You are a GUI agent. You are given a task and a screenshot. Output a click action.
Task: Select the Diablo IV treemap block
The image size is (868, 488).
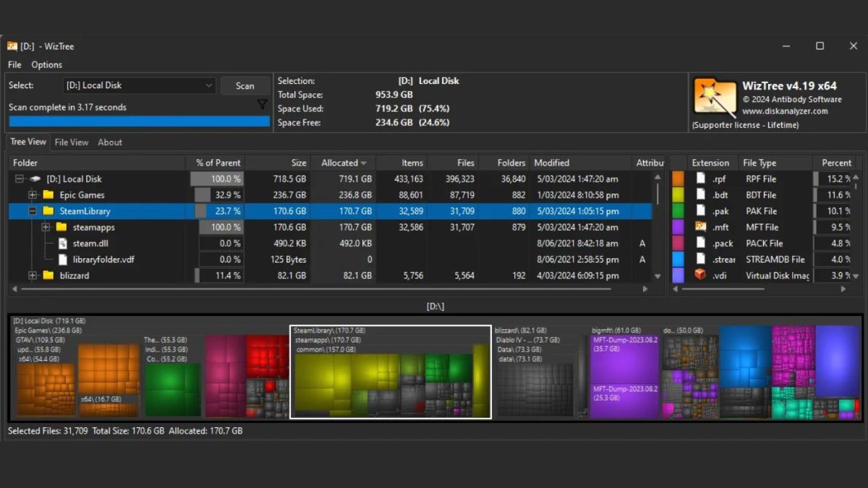(537, 376)
